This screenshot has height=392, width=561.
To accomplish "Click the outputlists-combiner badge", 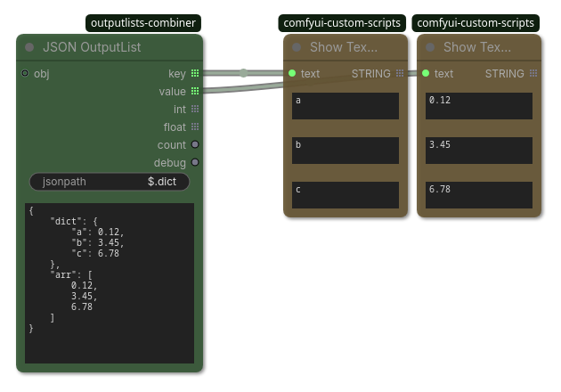I will coord(143,23).
